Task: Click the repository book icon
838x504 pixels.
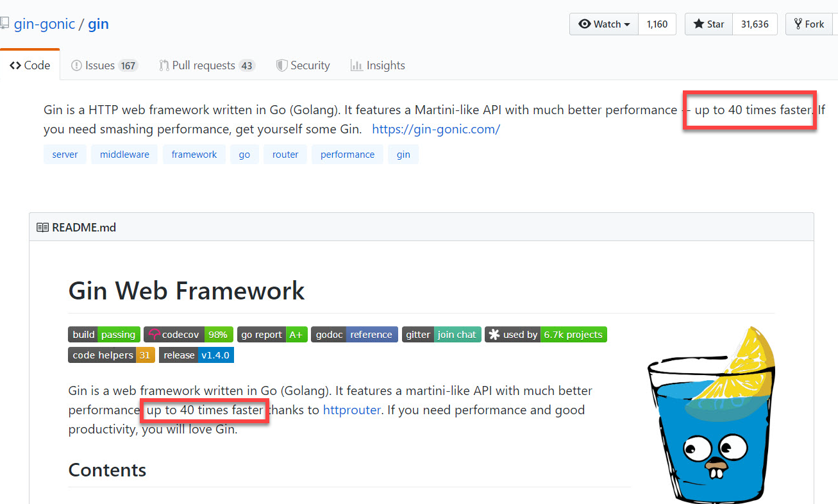Action: (x=4, y=24)
